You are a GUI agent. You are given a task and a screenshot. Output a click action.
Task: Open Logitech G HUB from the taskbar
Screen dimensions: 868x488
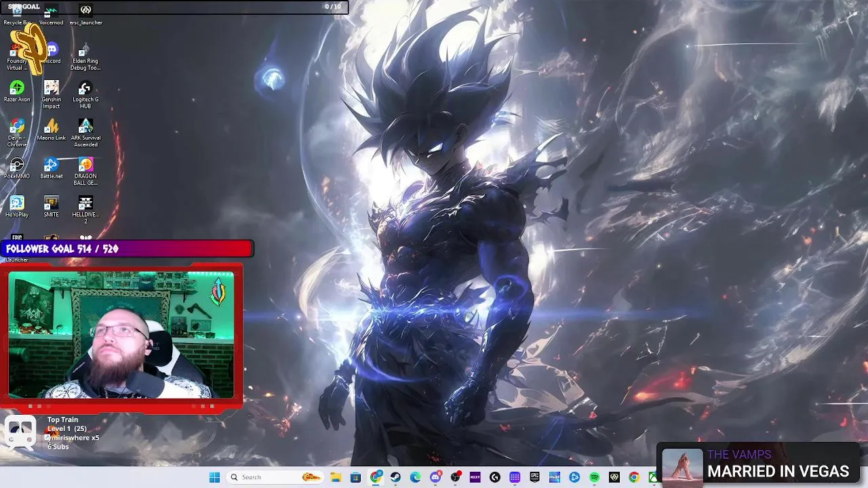495,477
